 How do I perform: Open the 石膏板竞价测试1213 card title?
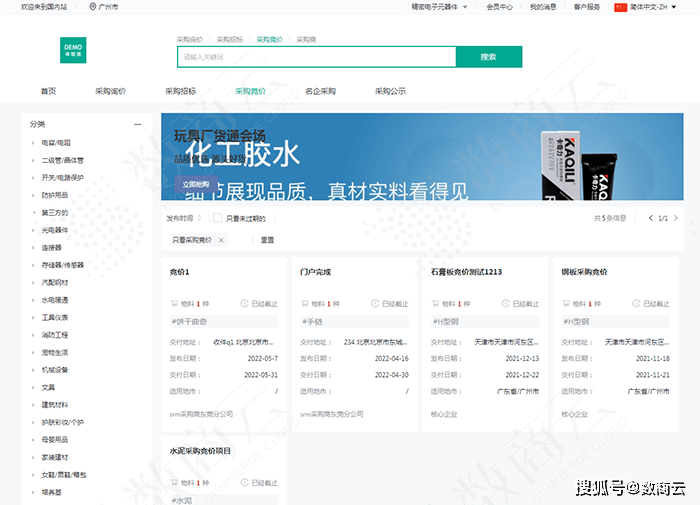466,272
